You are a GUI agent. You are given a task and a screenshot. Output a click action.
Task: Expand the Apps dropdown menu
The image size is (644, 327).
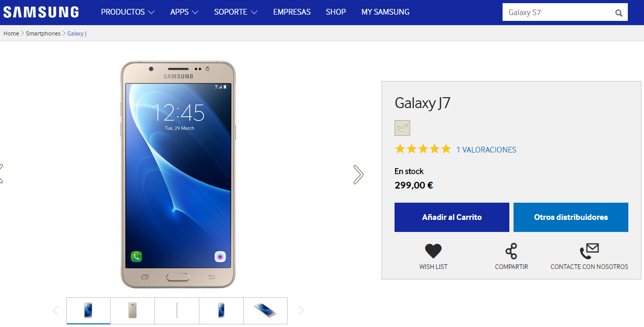(x=185, y=12)
